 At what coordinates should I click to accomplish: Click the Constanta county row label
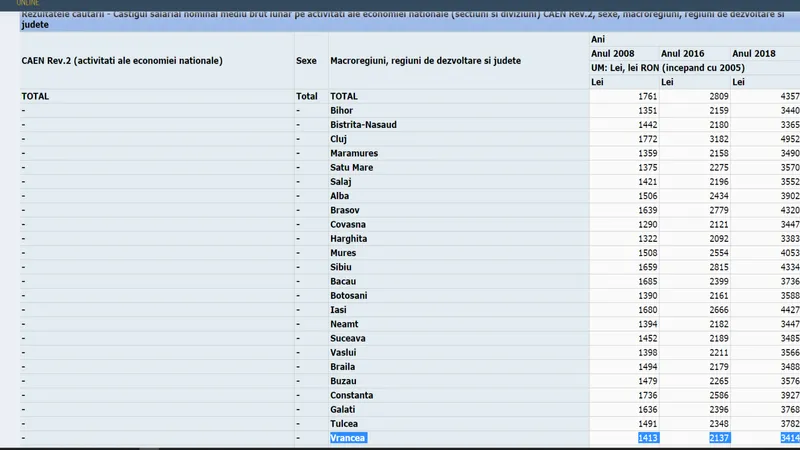352,395
